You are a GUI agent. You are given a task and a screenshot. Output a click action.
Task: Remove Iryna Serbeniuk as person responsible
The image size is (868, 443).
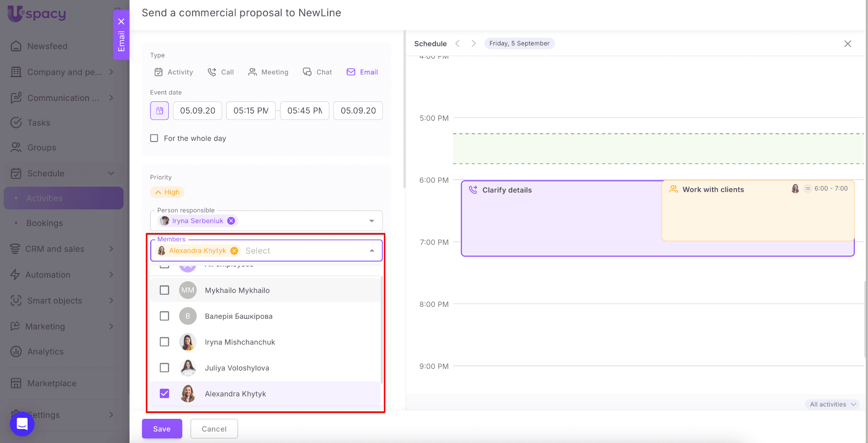[231, 221]
